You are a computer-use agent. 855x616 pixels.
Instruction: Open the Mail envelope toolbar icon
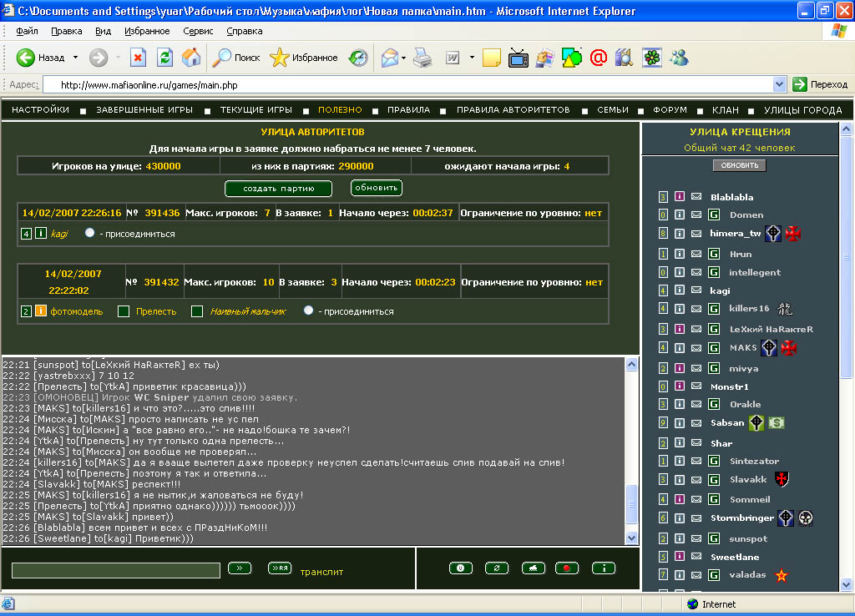389,58
